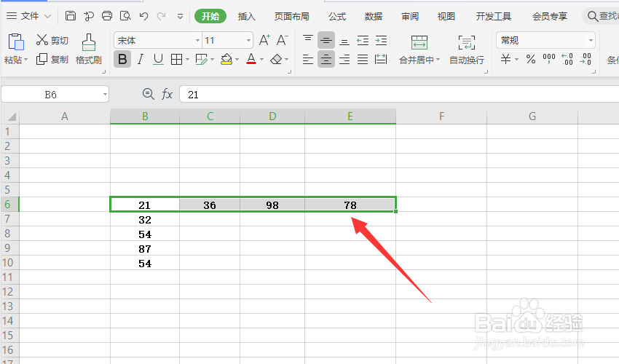Image resolution: width=619 pixels, height=364 pixels.
Task: Toggle Underline formatting
Action: pyautogui.click(x=158, y=59)
